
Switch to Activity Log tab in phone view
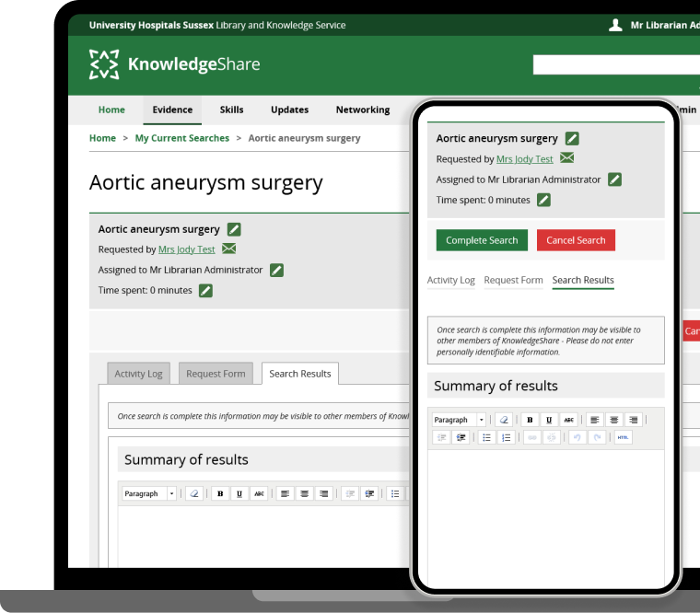[451, 280]
